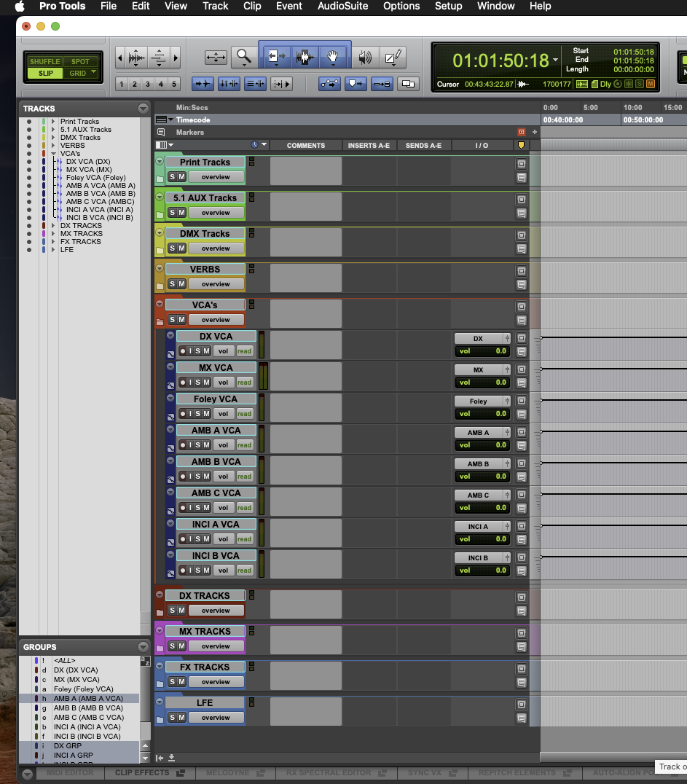Click the track height zoom icon

pyautogui.click(x=159, y=58)
